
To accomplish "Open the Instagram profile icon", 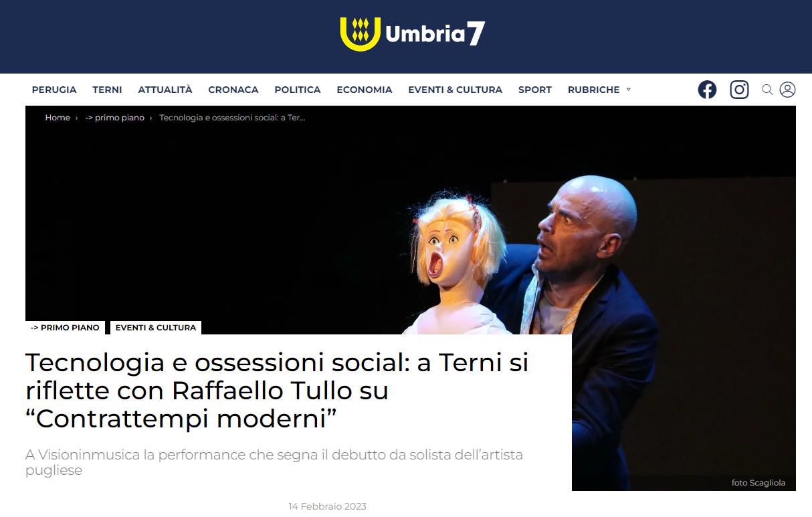I will (739, 90).
